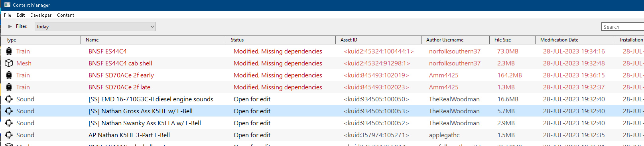Click file size 164.2MB

pos(510,75)
